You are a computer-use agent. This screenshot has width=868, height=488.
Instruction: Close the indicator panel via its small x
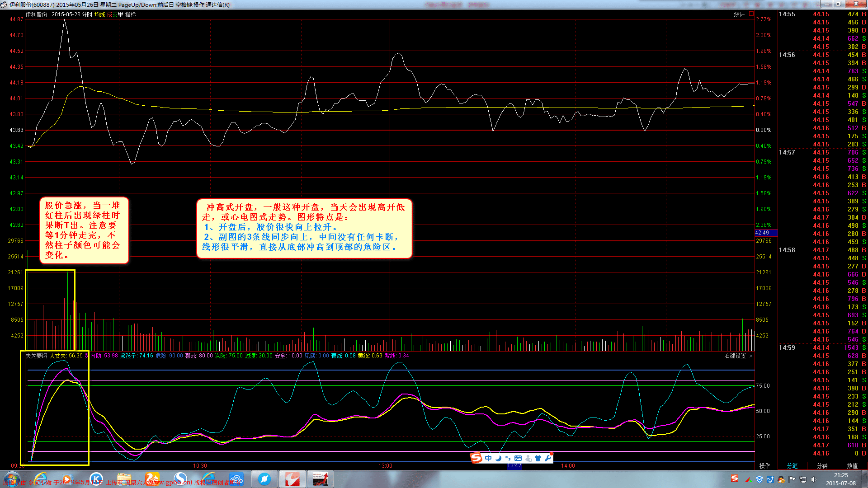[751, 356]
